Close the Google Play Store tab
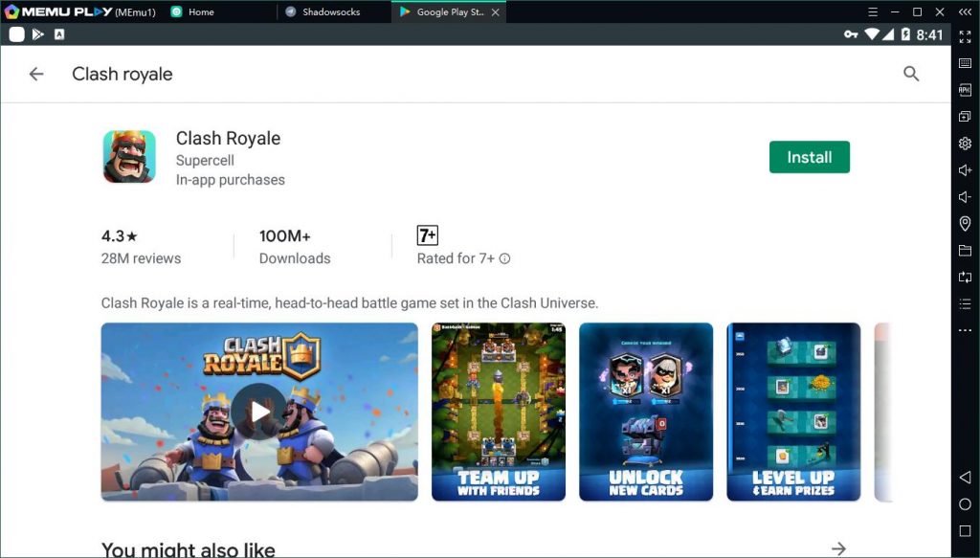 [x=496, y=11]
